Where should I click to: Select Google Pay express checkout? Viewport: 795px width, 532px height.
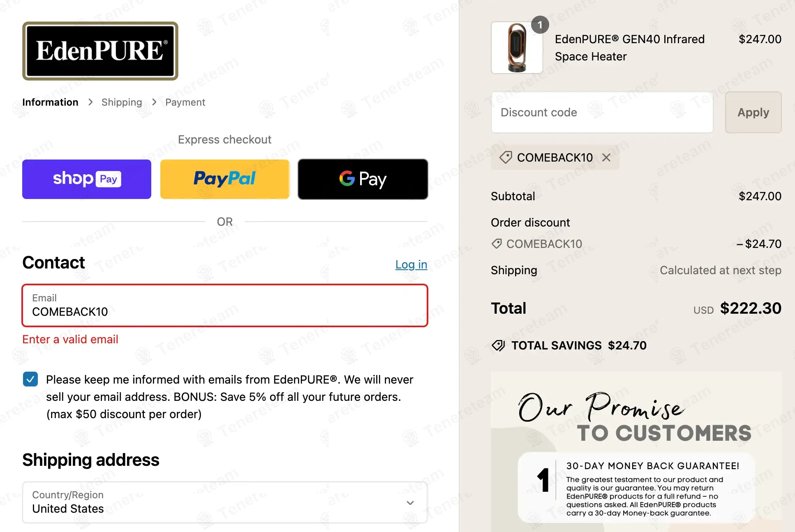(x=363, y=179)
